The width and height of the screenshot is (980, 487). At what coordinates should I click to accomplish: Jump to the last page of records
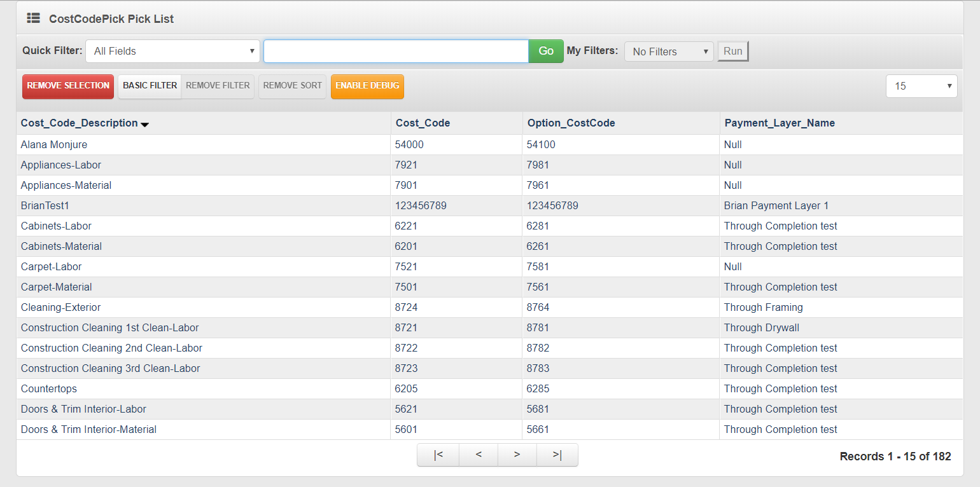[x=557, y=455]
